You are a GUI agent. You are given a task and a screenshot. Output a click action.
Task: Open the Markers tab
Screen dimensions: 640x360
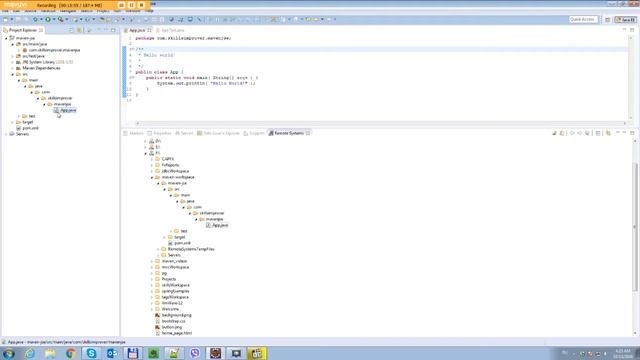(136, 133)
